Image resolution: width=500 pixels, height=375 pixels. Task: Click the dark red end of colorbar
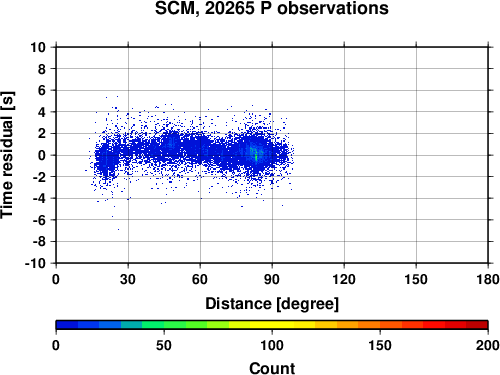coord(477,325)
